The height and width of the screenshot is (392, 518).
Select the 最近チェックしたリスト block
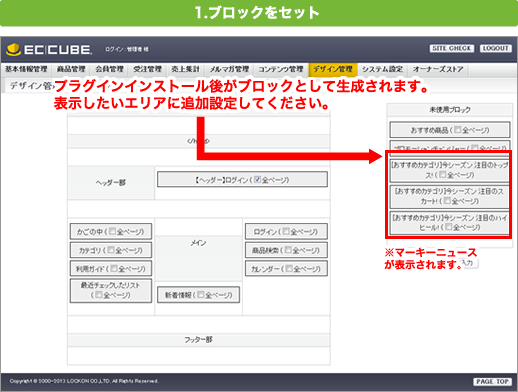coord(111,290)
